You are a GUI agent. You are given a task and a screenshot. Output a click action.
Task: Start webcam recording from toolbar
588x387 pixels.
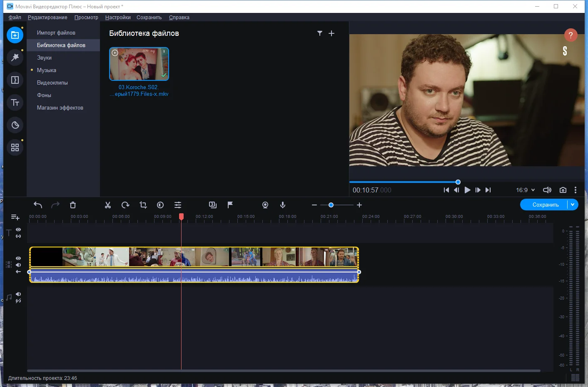(x=265, y=205)
